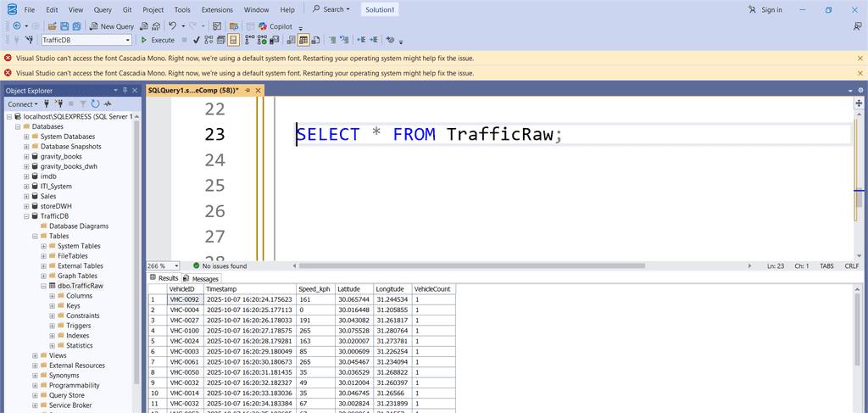Click the Undo arrow icon
This screenshot has height=413, width=868.
[172, 26]
